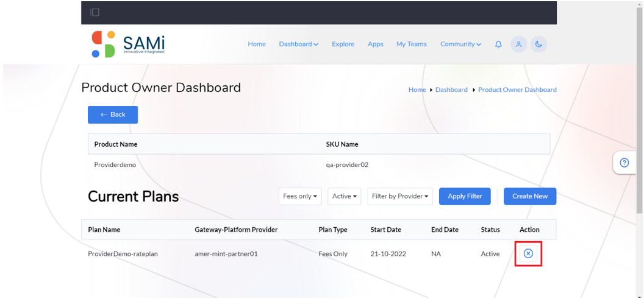The width and height of the screenshot is (644, 299).
Task: Toggle dark mode moon icon
Action: click(x=539, y=44)
